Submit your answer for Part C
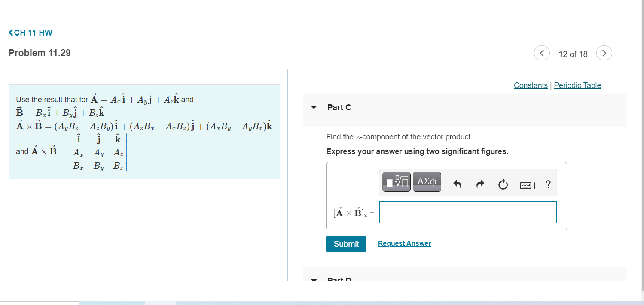The image size is (644, 305). click(x=346, y=244)
